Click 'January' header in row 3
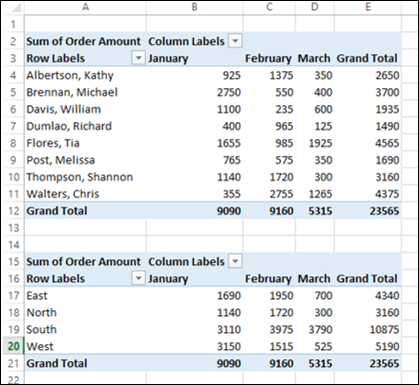 pyautogui.click(x=168, y=59)
